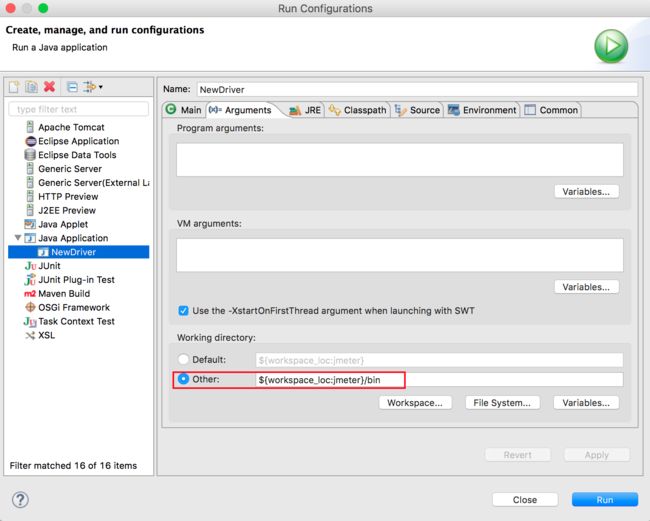
Task: Click the Duplicate launch configuration icon
Action: (x=32, y=87)
